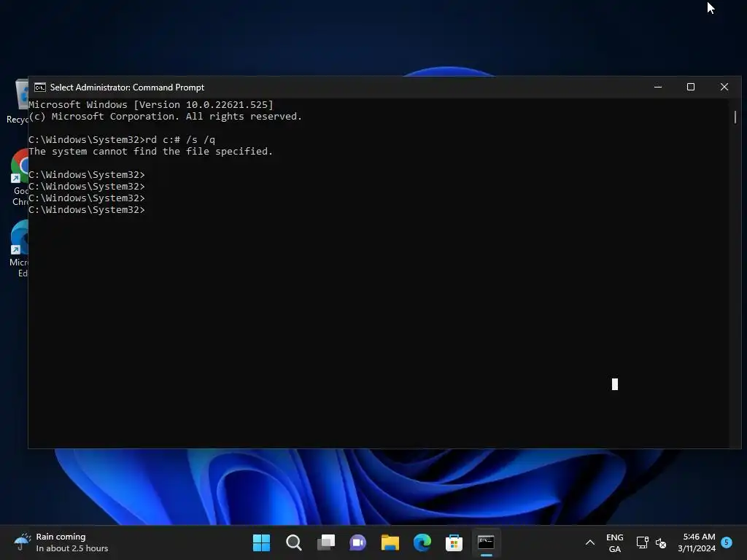Open Rain coming weather widget
This screenshot has width=747, height=560.
click(x=62, y=542)
